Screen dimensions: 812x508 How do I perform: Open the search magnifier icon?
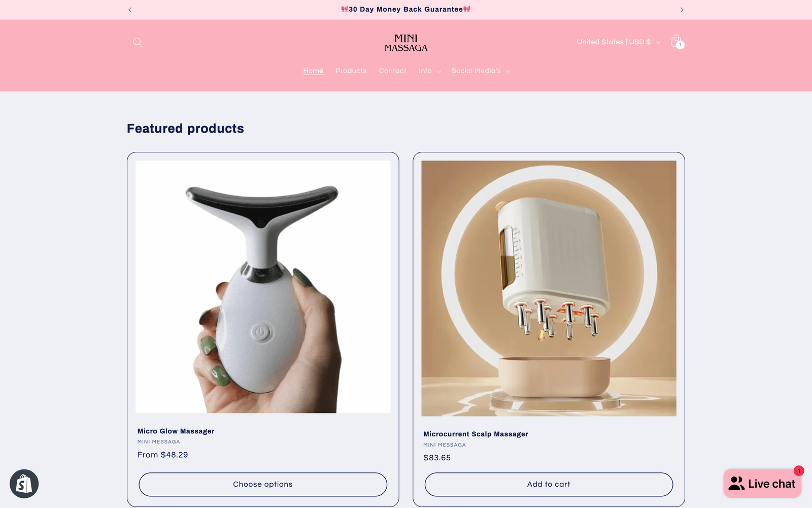pyautogui.click(x=138, y=42)
